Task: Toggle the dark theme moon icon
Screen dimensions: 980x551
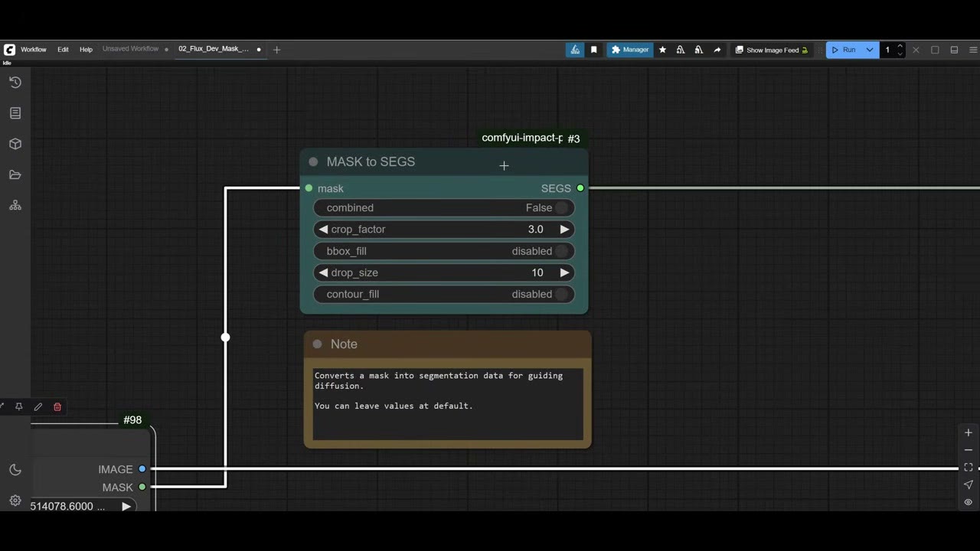Action: click(15, 470)
